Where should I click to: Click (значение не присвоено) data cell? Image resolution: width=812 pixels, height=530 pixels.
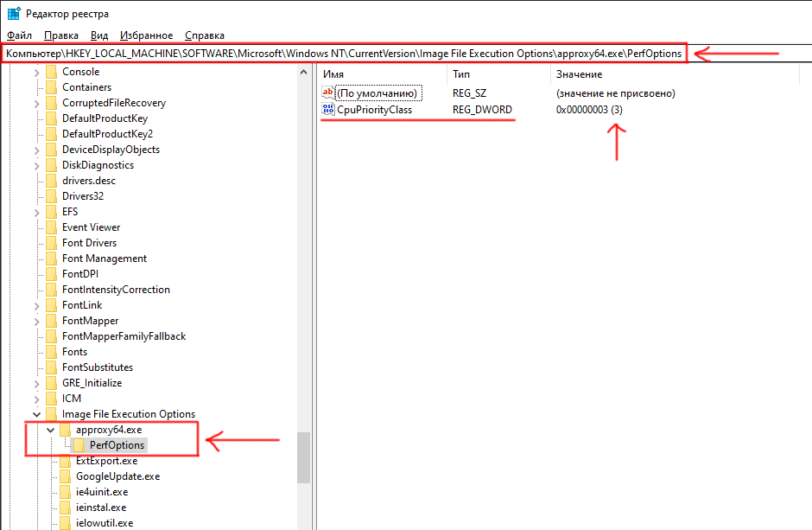(x=616, y=93)
